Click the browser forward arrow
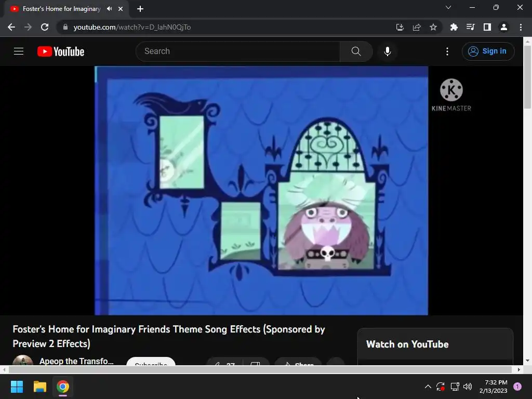This screenshot has height=399, width=532. tap(28, 27)
